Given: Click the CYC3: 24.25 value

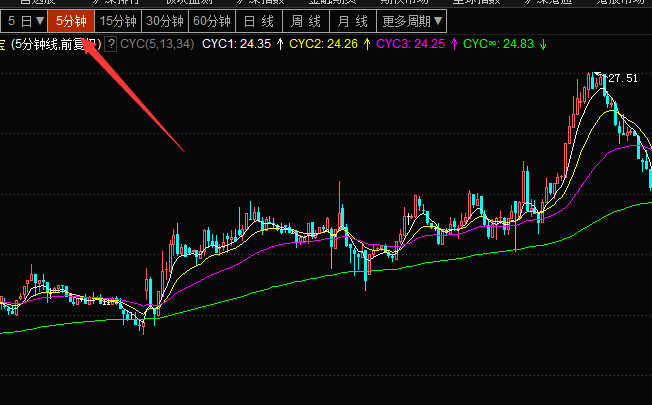Looking at the screenshot, I should (410, 44).
